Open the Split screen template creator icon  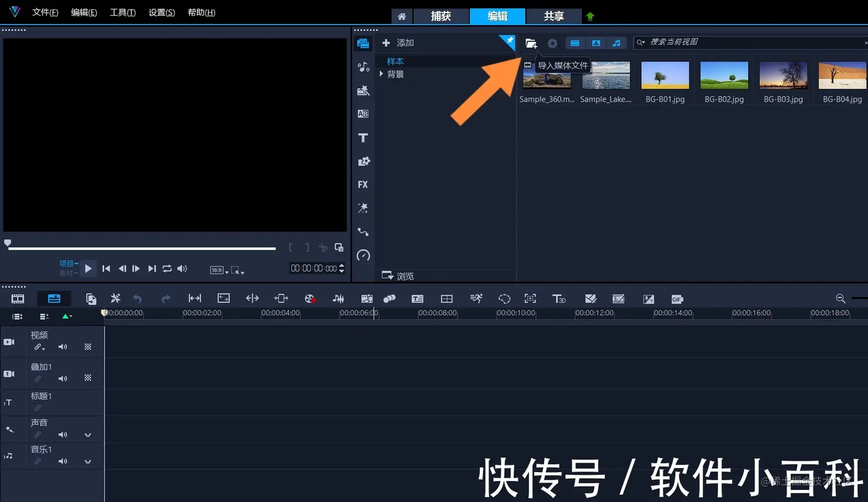click(447, 299)
